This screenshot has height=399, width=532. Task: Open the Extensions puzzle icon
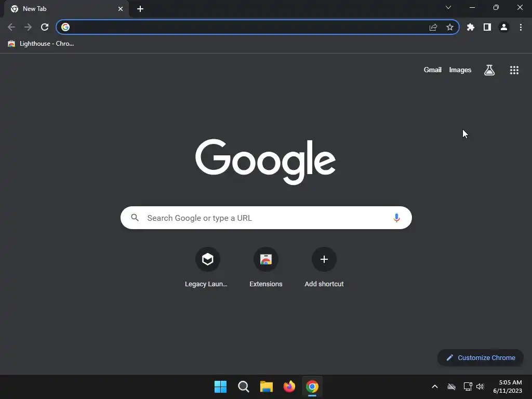pyautogui.click(x=471, y=27)
